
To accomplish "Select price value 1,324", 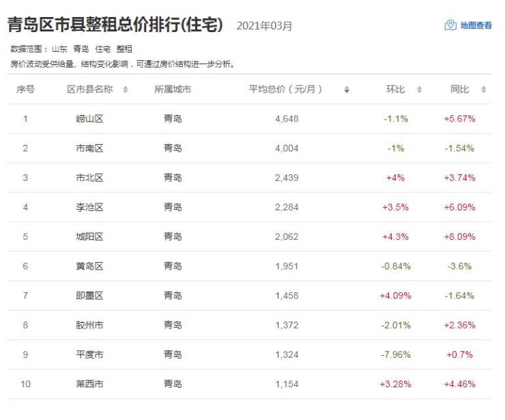I will 287,354.
